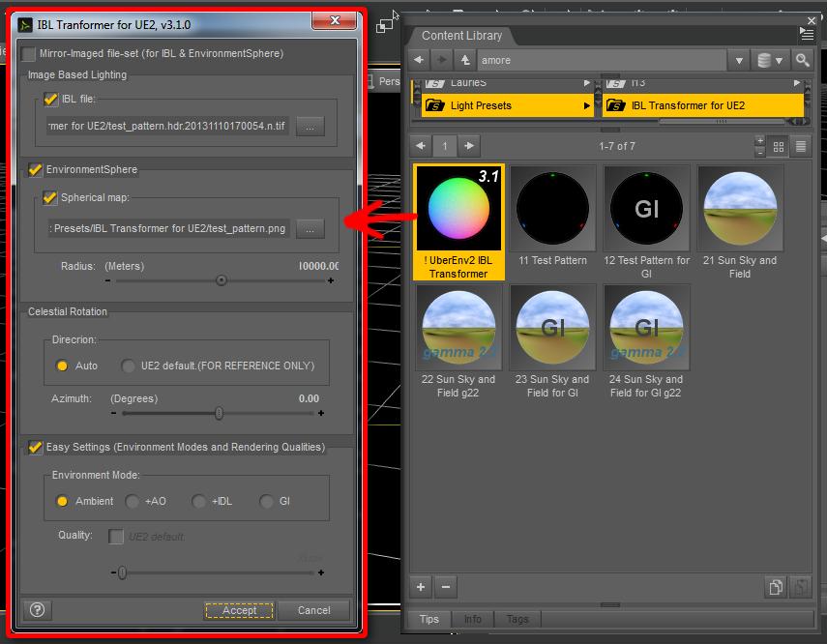Open help in IBL Transformer dialog
827x644 pixels.
37,610
